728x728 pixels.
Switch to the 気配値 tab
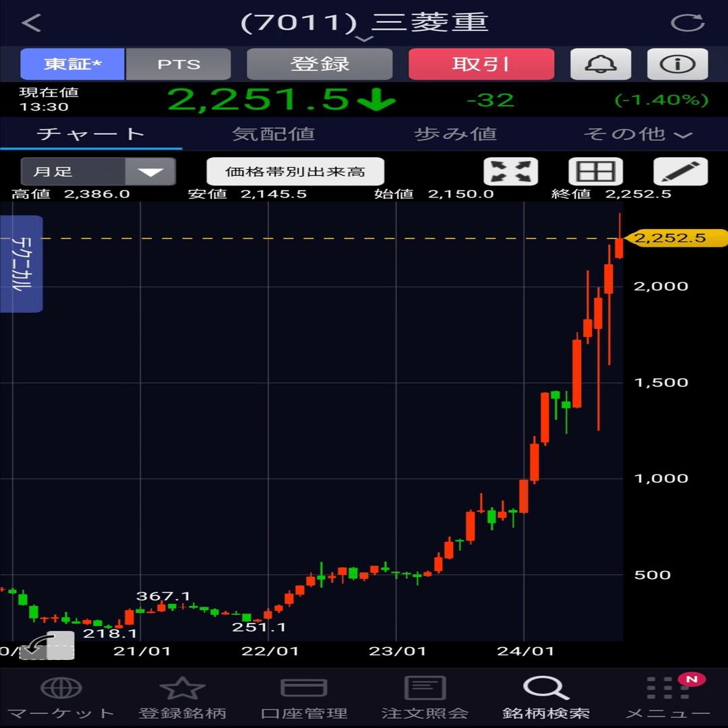click(x=273, y=134)
